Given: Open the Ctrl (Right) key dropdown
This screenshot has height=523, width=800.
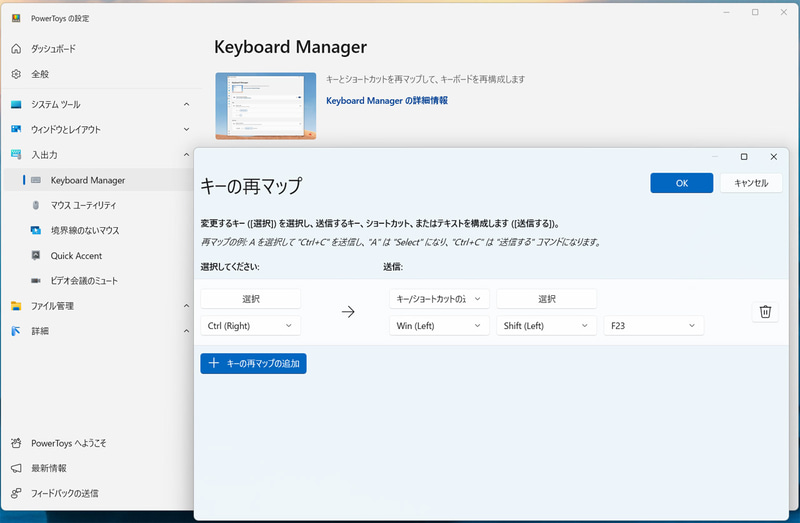Looking at the screenshot, I should pyautogui.click(x=251, y=326).
